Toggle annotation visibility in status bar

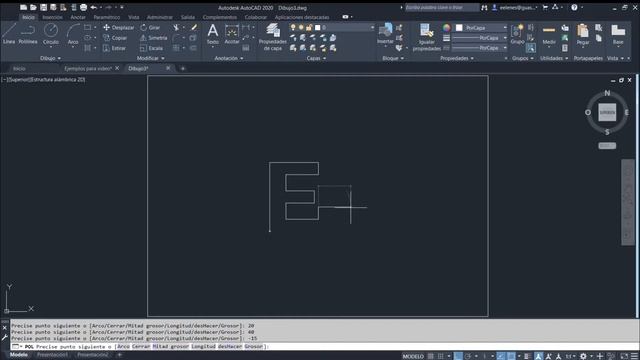click(539, 356)
